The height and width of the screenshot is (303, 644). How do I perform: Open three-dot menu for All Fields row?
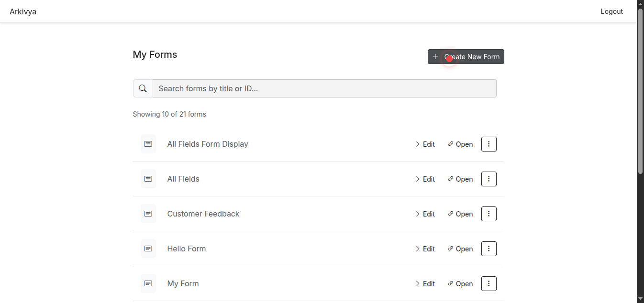point(489,179)
